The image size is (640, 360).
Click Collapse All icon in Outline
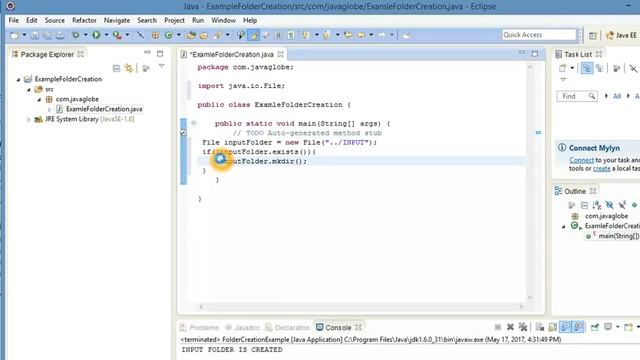[584, 205]
